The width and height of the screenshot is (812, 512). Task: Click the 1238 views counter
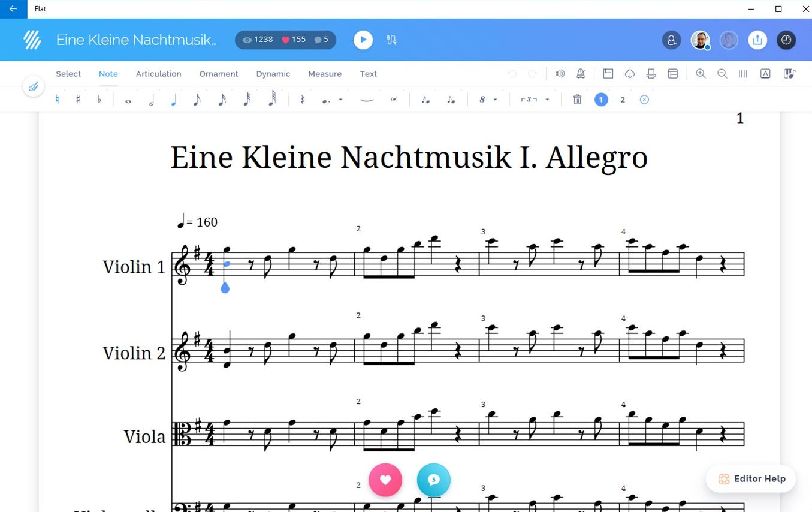click(258, 40)
